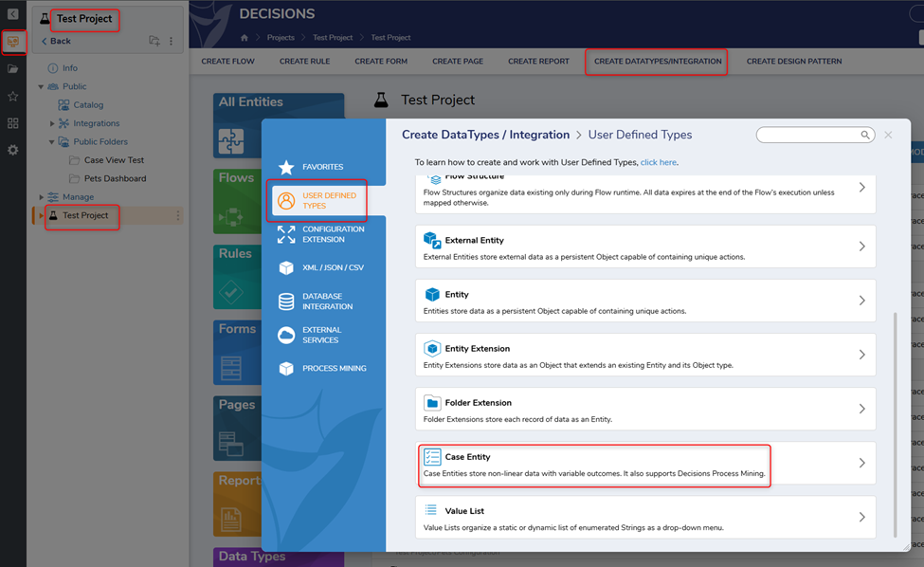Click CREATE DATATYPES/INTEGRATION tab
Viewport: 924px width, 567px height.
[x=657, y=62]
